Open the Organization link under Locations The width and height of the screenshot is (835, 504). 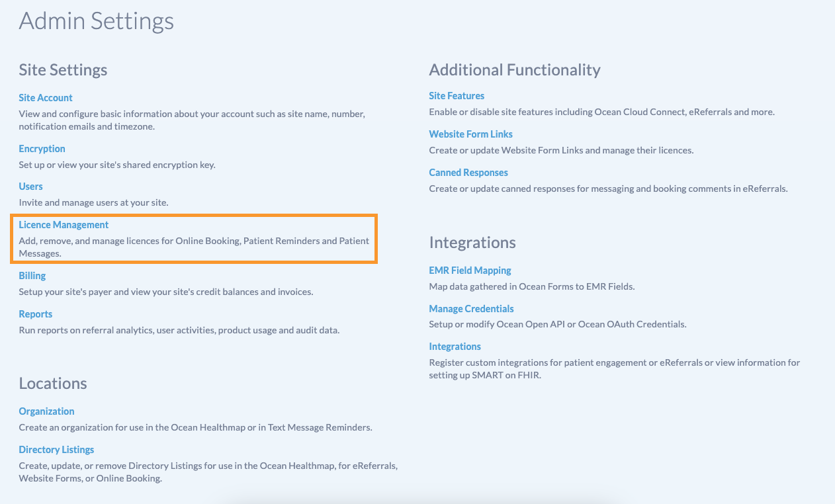pyautogui.click(x=46, y=411)
